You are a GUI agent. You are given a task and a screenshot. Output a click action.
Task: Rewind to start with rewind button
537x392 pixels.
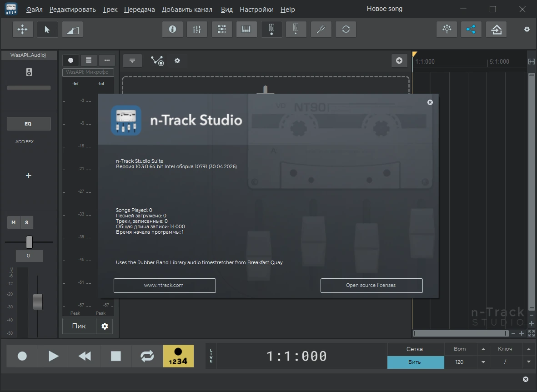pyautogui.click(x=85, y=356)
